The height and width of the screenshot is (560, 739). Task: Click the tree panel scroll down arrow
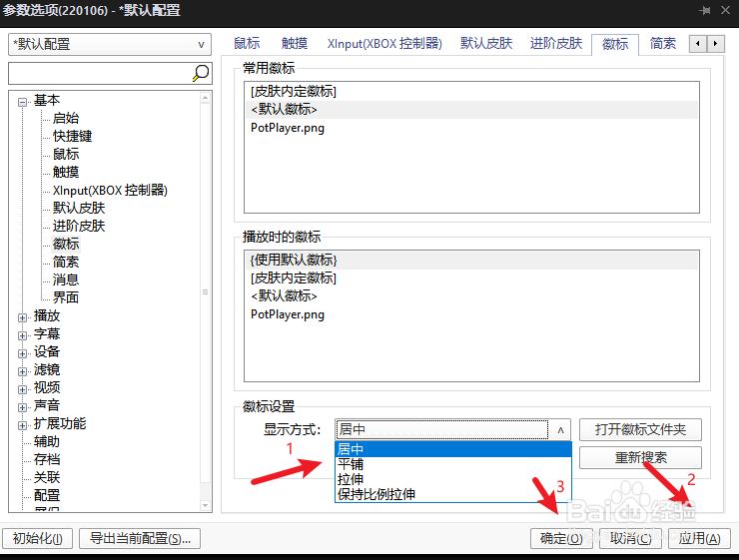pyautogui.click(x=205, y=505)
